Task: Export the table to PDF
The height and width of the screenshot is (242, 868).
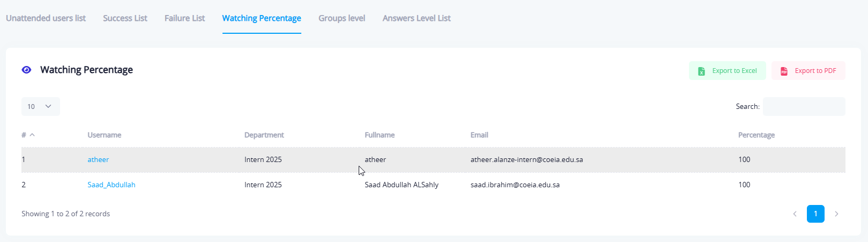Action: 808,71
